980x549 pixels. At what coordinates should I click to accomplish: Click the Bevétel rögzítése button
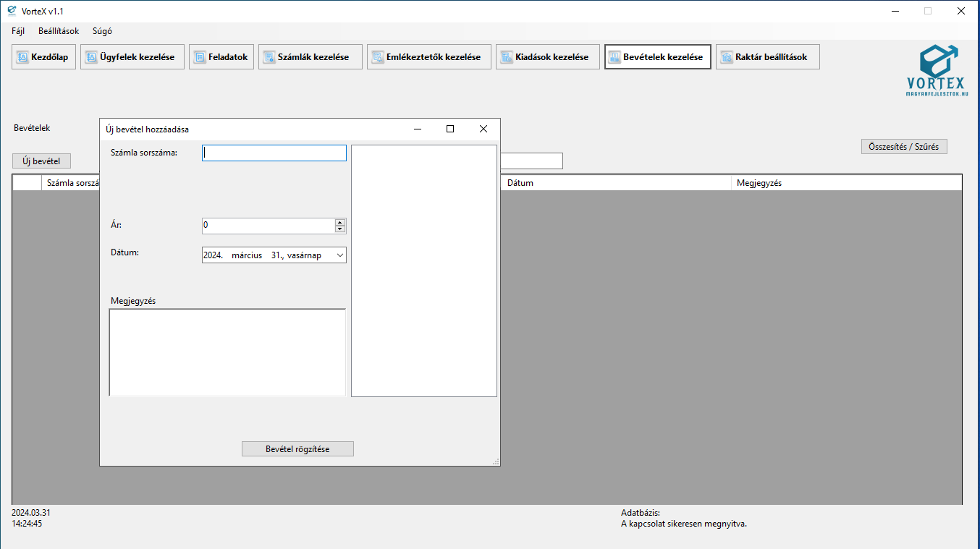click(297, 449)
